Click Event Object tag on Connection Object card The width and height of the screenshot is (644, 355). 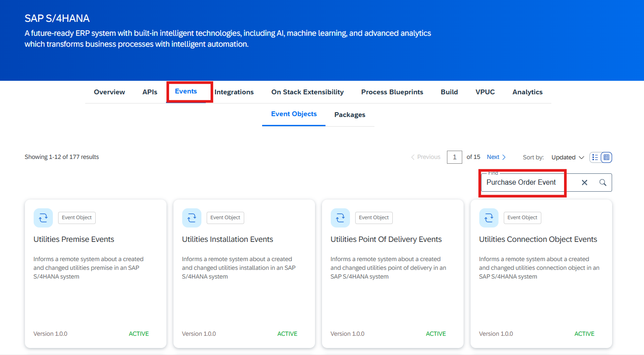click(x=523, y=217)
